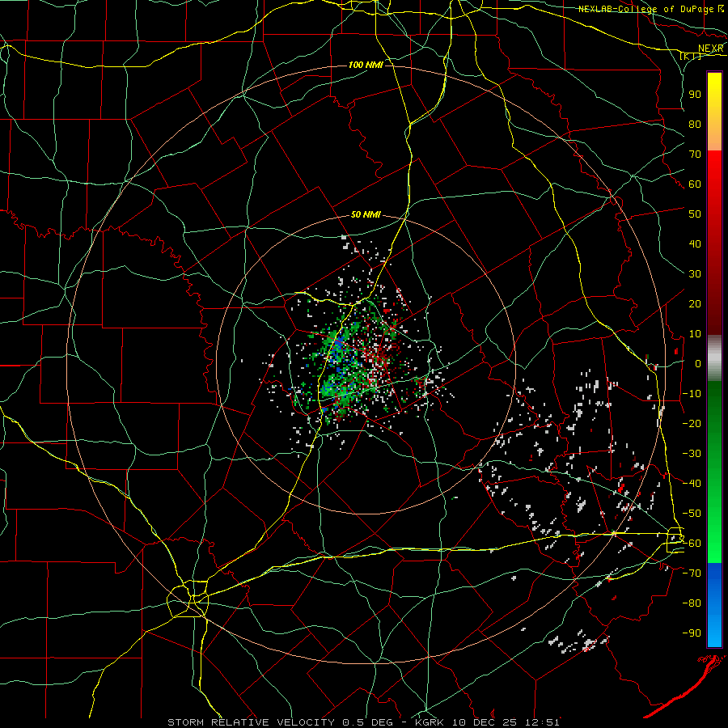
Task: Click the -60 value on velocity scale
Action: (x=692, y=544)
